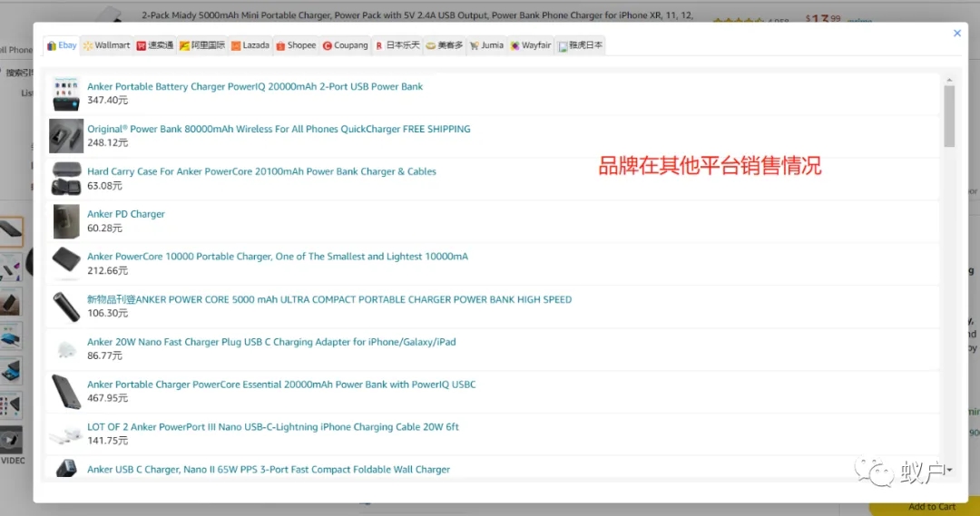
Task: Open the Anker PD Charger listing
Action: (x=125, y=214)
